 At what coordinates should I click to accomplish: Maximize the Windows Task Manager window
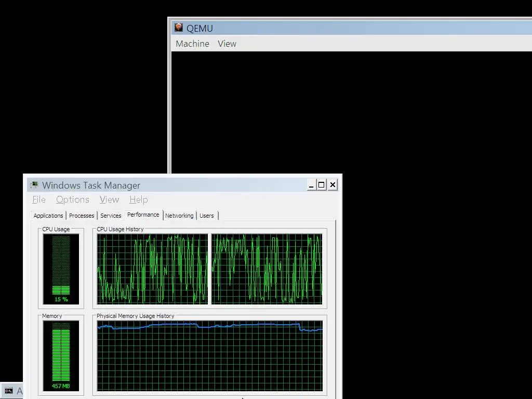pyautogui.click(x=321, y=185)
